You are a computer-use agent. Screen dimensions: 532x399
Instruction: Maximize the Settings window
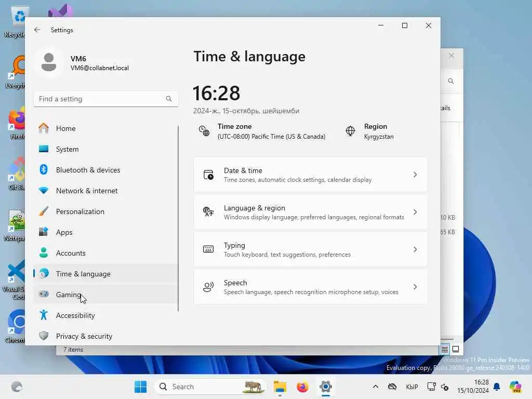pos(404,26)
